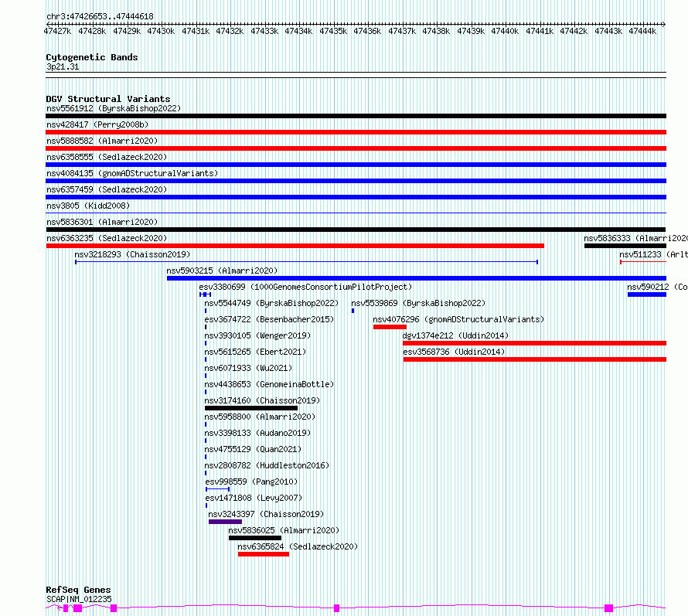
Task: Click the chr3:47426653..47444618 region label
Action: (x=100, y=16)
